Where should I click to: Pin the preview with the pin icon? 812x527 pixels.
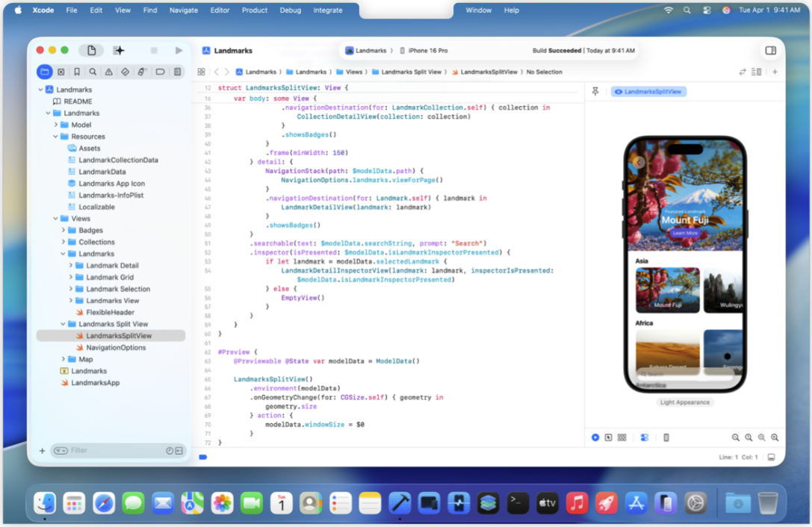595,92
